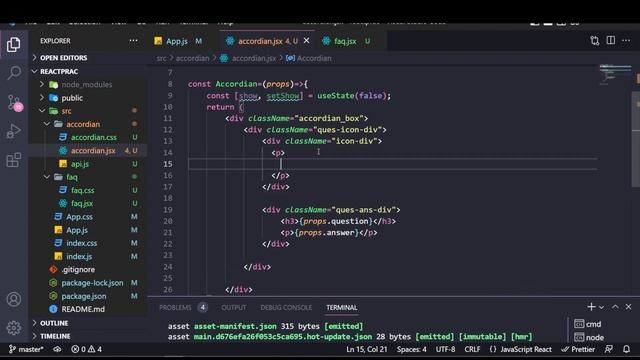Open the Source Control view
Image resolution: width=640 pixels, height=360 pixels.
14,102
